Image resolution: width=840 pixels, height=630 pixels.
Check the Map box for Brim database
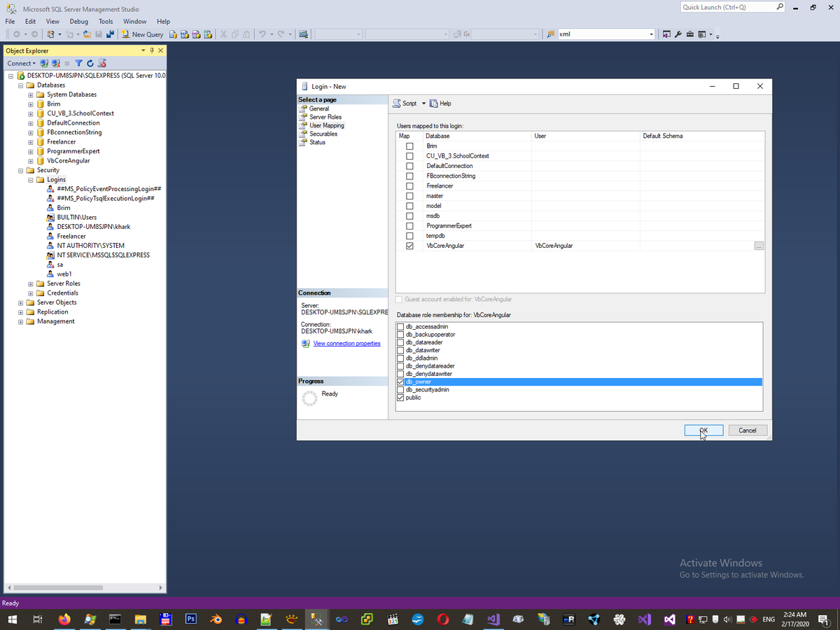click(410, 146)
